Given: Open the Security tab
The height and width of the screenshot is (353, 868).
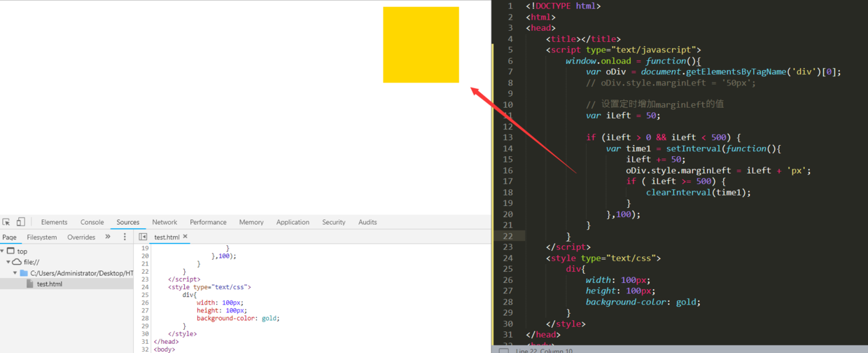Looking at the screenshot, I should click(x=334, y=222).
